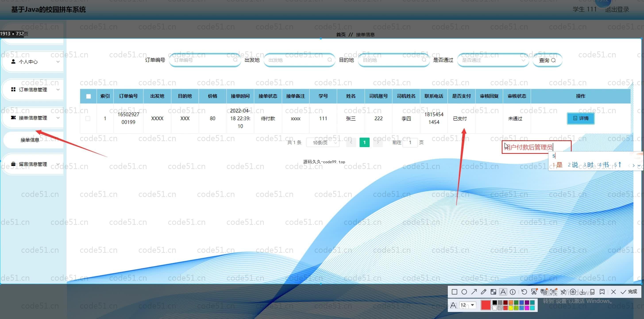This screenshot has width=644, height=319.
Task: Click the 目的地 search input
Action: click(394, 60)
